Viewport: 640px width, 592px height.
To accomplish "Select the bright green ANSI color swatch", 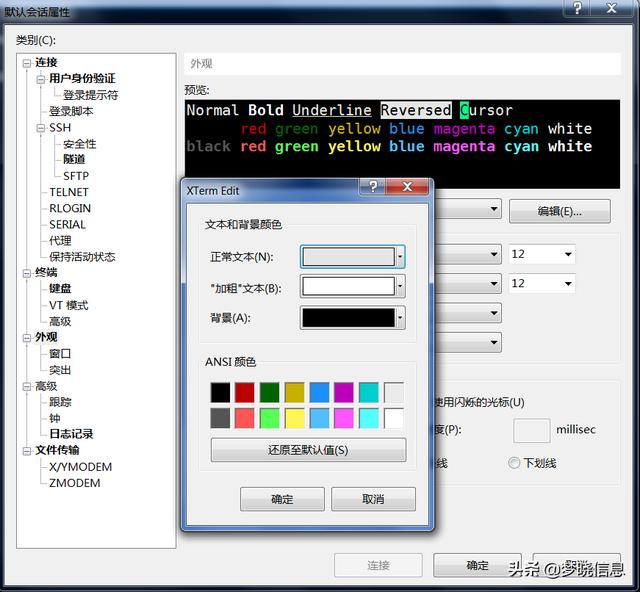I will [270, 418].
